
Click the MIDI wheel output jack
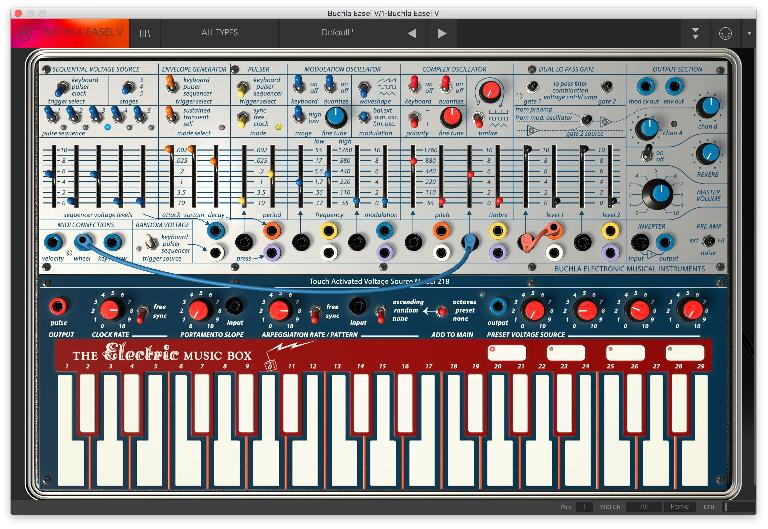82,242
